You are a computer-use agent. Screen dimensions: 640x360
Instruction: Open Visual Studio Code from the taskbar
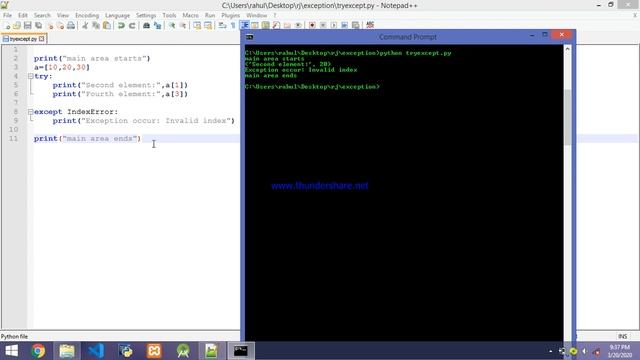click(96, 351)
